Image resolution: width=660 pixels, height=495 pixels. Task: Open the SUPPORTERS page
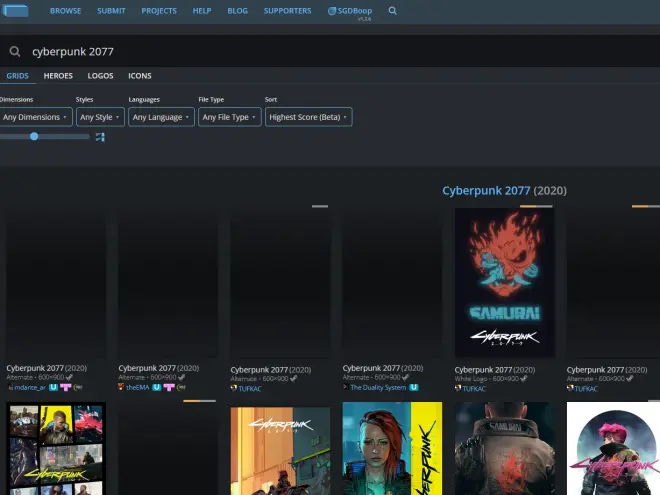click(x=287, y=11)
